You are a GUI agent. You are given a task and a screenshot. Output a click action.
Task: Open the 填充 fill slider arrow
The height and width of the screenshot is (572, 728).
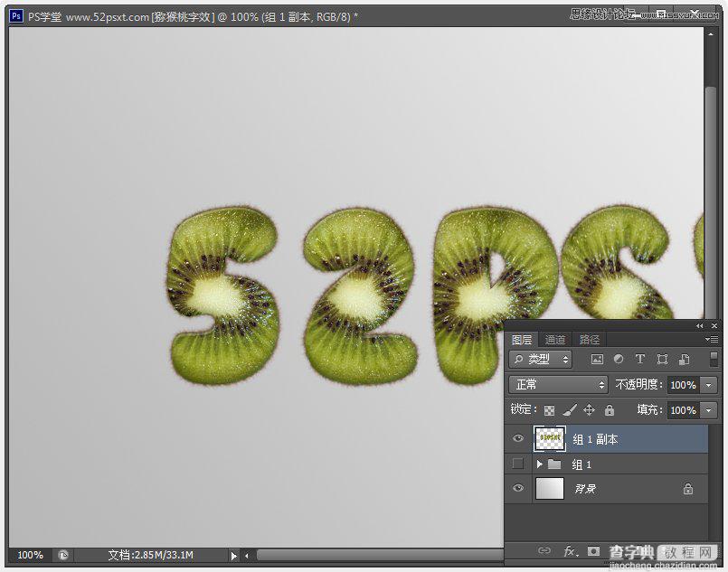coord(708,410)
